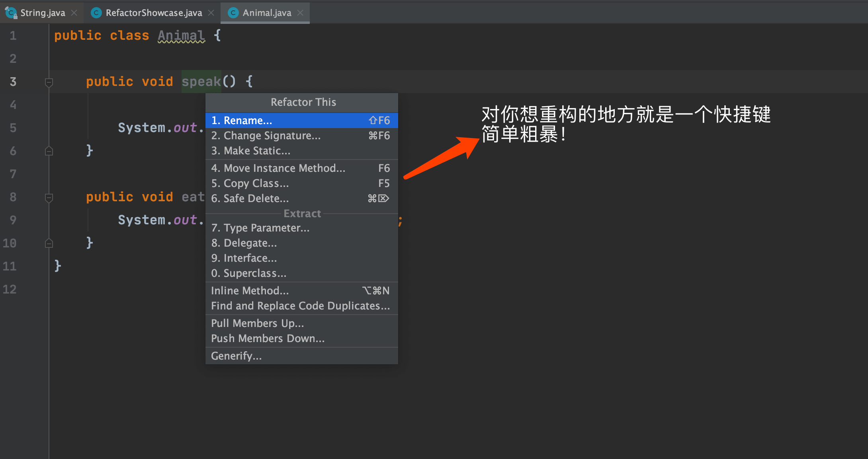Click fold end marker on line 6

(49, 151)
